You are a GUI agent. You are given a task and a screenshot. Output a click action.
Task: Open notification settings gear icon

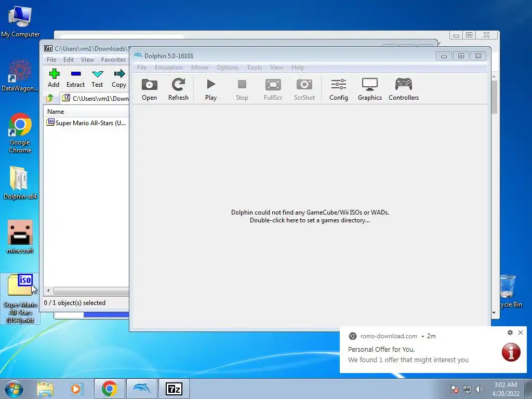click(x=510, y=332)
